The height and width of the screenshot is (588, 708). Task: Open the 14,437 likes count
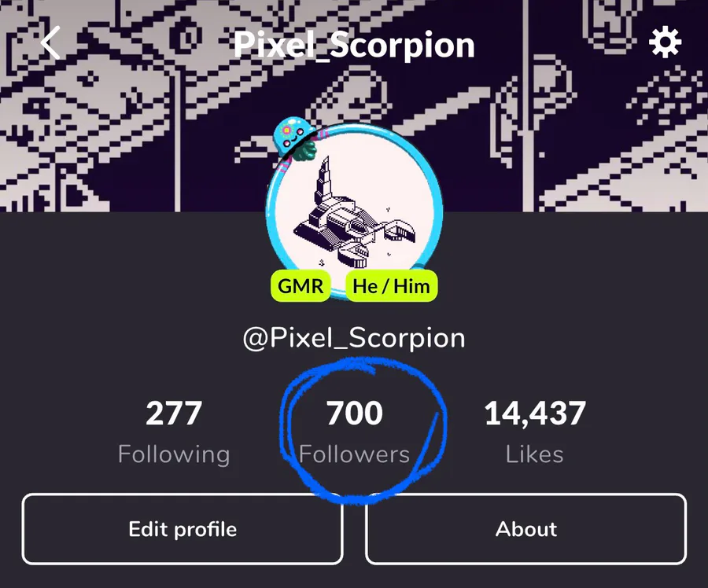click(535, 413)
